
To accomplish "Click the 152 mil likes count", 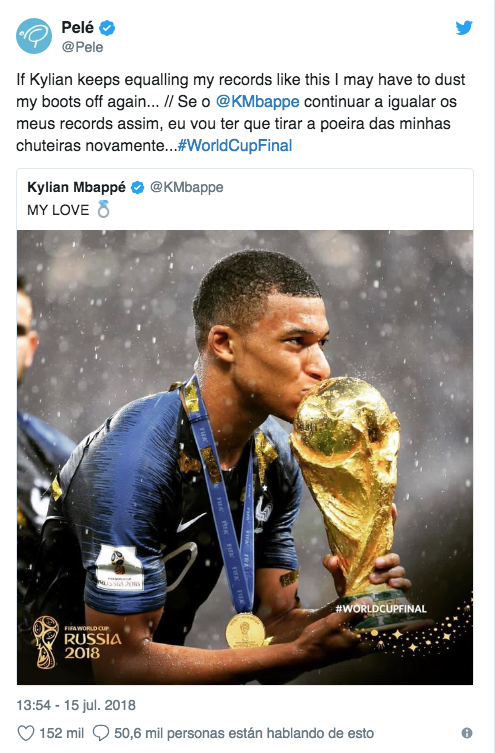I will click(x=61, y=733).
